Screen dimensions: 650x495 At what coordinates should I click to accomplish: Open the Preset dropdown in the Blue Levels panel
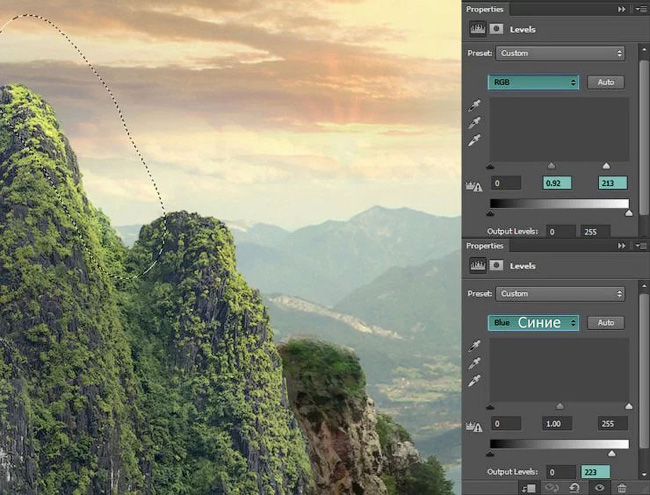560,294
